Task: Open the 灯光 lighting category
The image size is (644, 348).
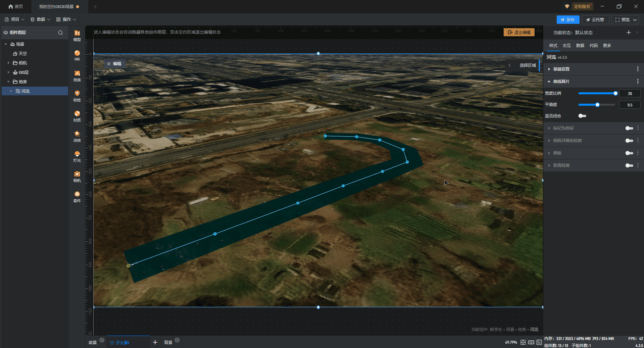Action: 77,156
